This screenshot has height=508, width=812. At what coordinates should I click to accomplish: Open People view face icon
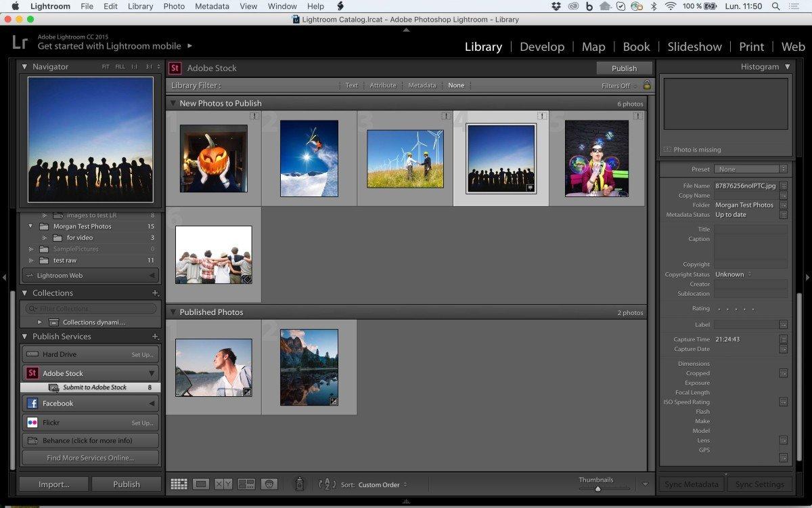(x=269, y=484)
